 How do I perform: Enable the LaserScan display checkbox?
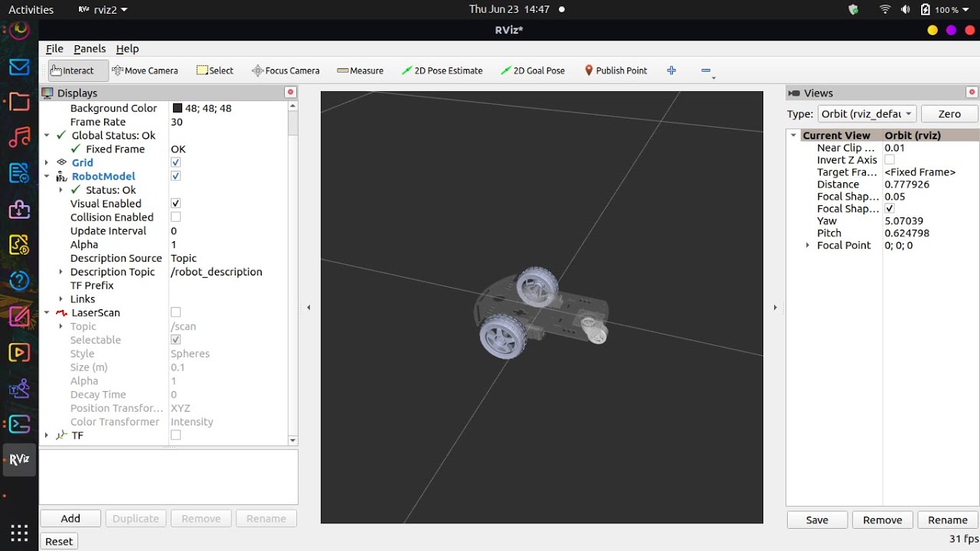(x=175, y=312)
